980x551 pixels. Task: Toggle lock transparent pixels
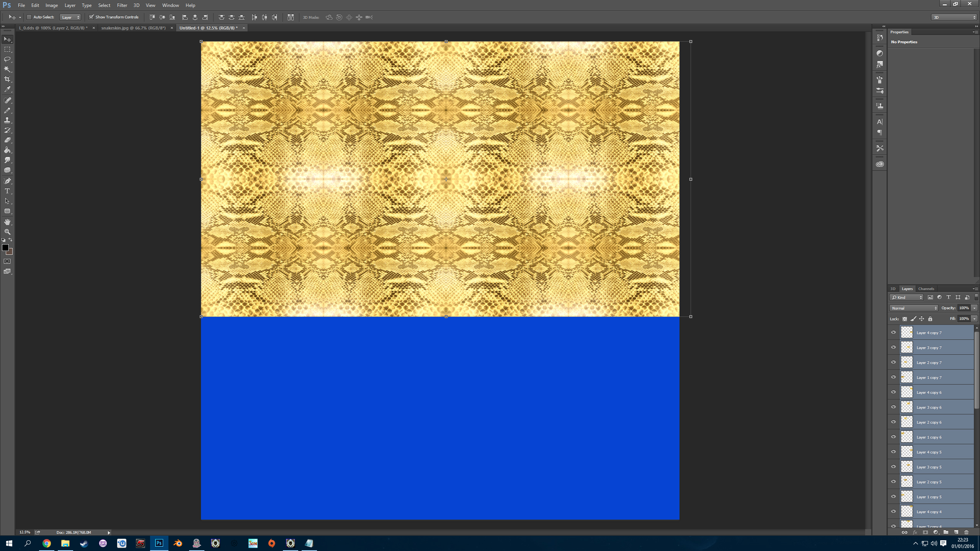tap(905, 319)
